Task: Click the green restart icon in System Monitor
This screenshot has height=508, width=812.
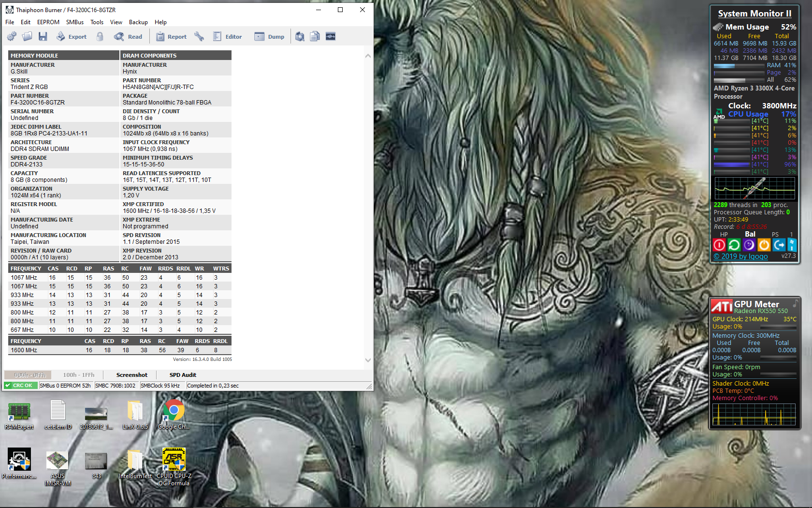Action: coord(734,245)
